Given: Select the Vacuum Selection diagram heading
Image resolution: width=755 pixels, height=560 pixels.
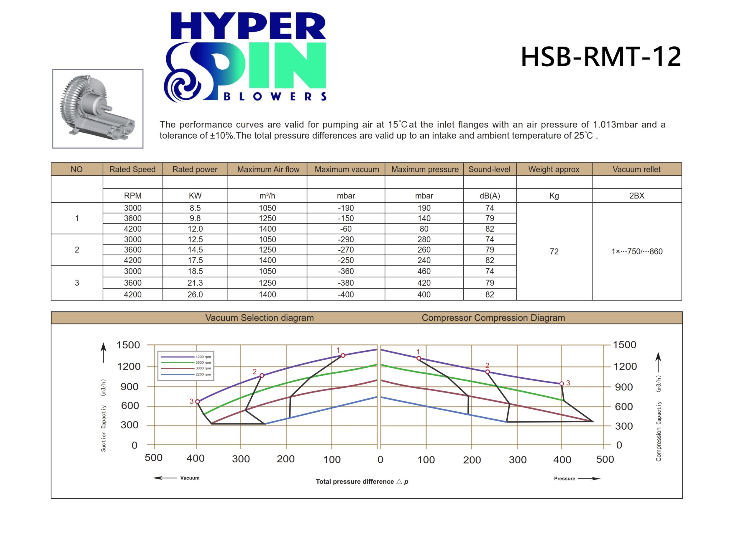Looking at the screenshot, I should (x=259, y=318).
